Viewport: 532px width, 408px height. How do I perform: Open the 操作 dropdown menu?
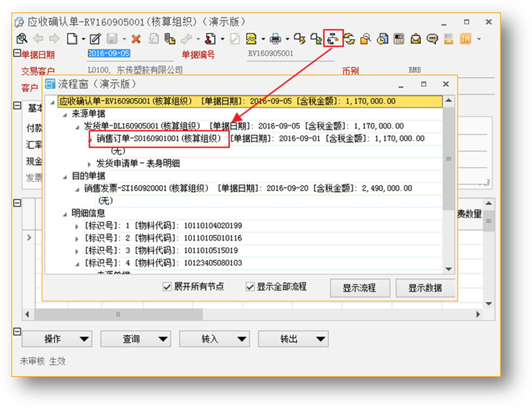click(57, 339)
